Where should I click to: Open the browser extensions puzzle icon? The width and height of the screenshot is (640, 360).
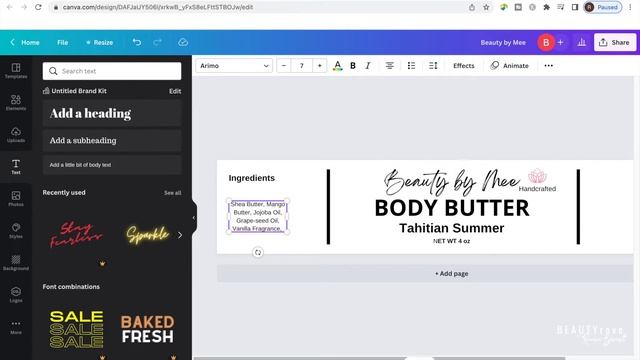coord(547,7)
